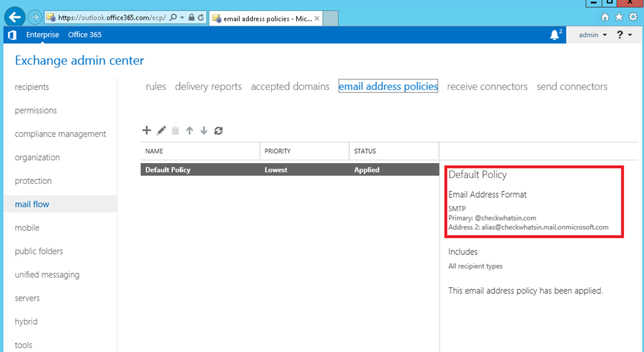Open organization section
The image size is (644, 352).
[37, 157]
